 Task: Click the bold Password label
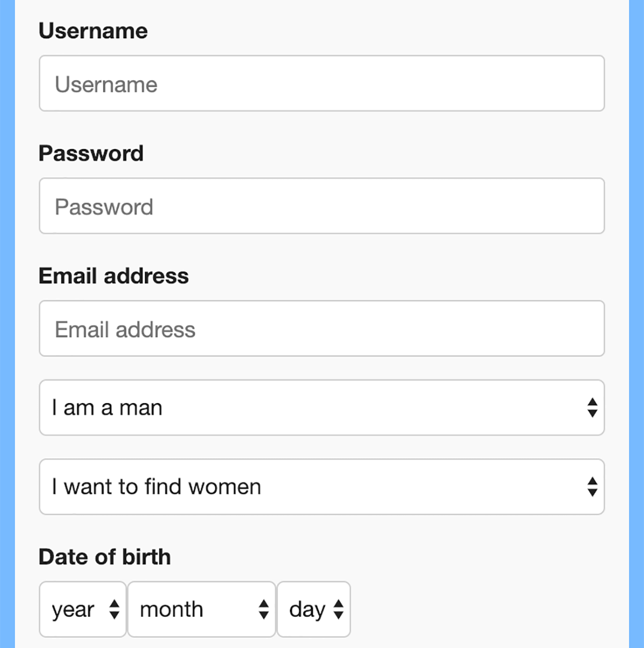point(91,154)
